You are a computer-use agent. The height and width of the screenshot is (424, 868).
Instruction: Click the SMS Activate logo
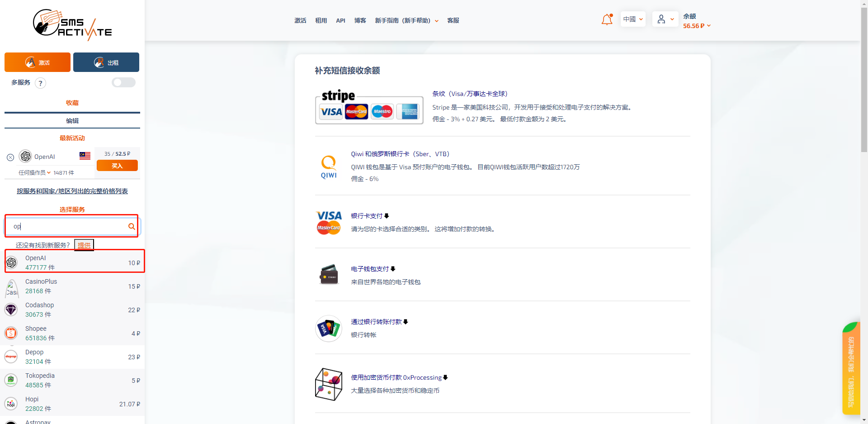coord(72,25)
